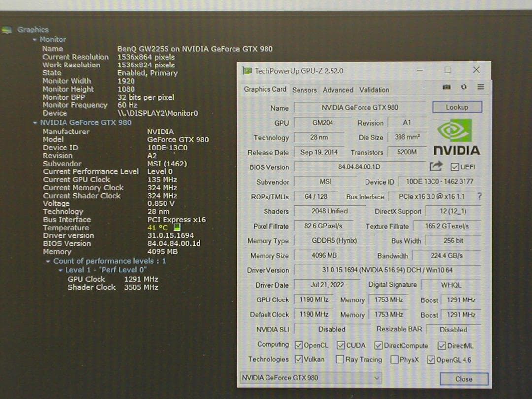Click the Close button in GPU-Z
This screenshot has height=399, width=532.
(464, 379)
